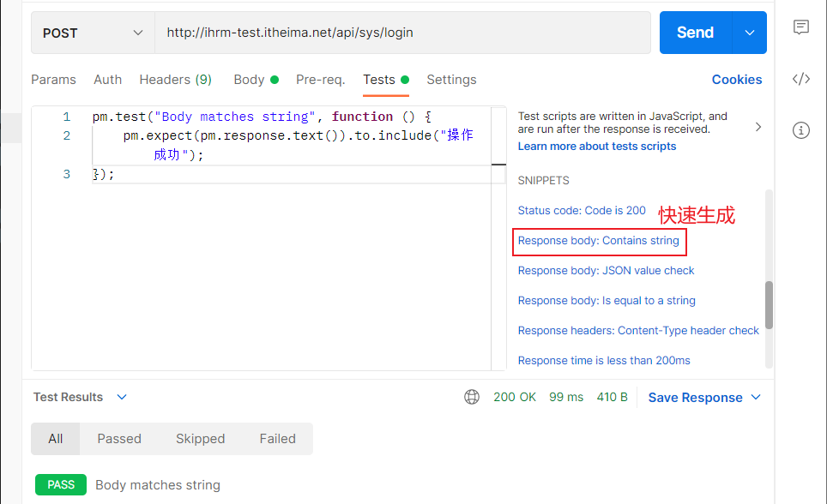Open the Send button dropdown arrow
This screenshot has height=504, width=827.
(750, 33)
